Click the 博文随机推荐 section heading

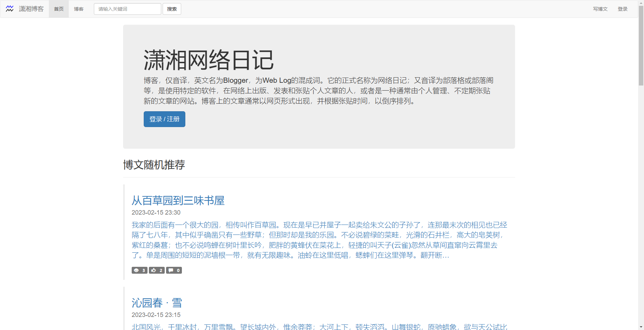tap(154, 165)
